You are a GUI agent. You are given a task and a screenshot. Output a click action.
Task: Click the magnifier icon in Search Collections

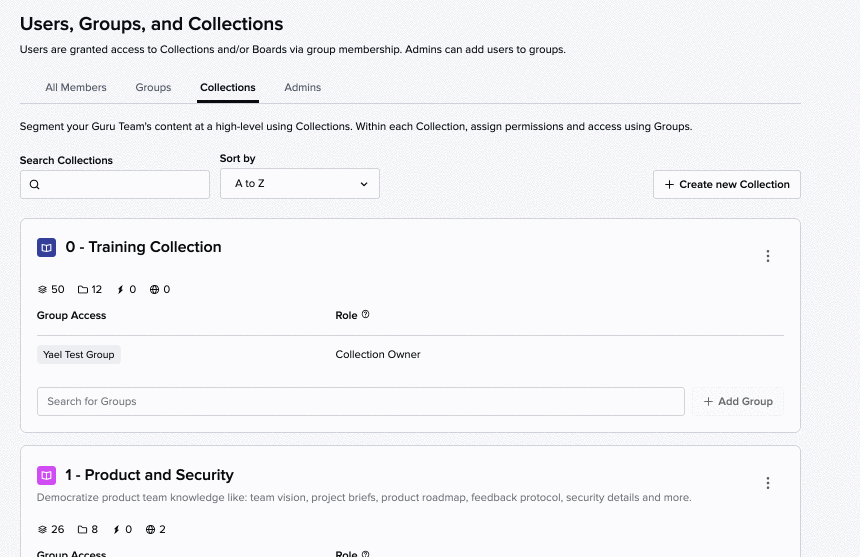tap(35, 185)
